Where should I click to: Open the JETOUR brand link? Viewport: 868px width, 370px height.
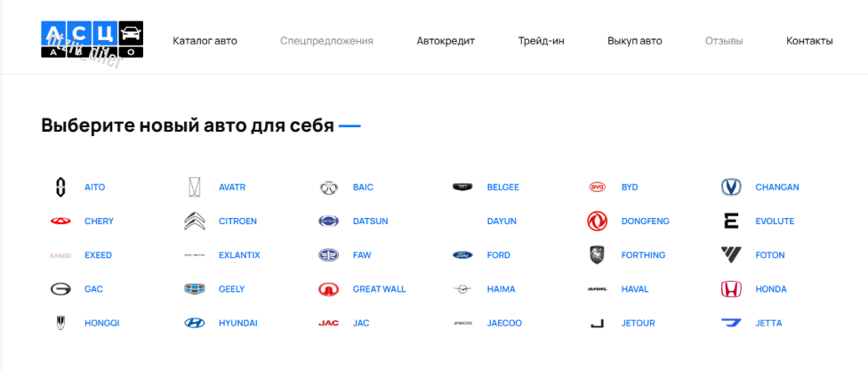639,323
